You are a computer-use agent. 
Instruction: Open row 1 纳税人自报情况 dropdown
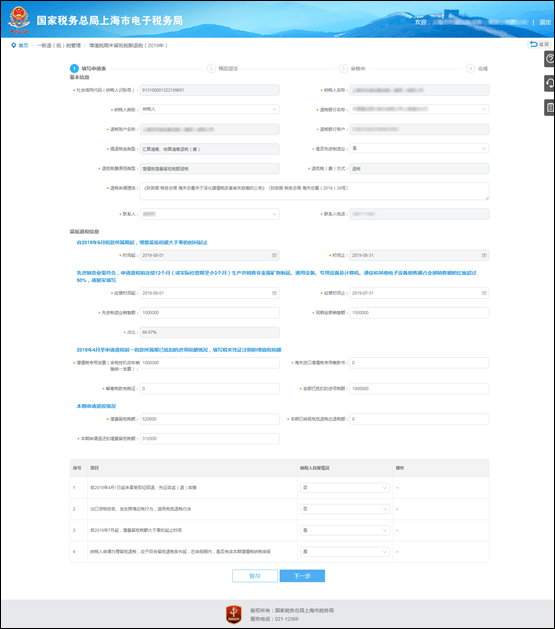pyautogui.click(x=345, y=488)
